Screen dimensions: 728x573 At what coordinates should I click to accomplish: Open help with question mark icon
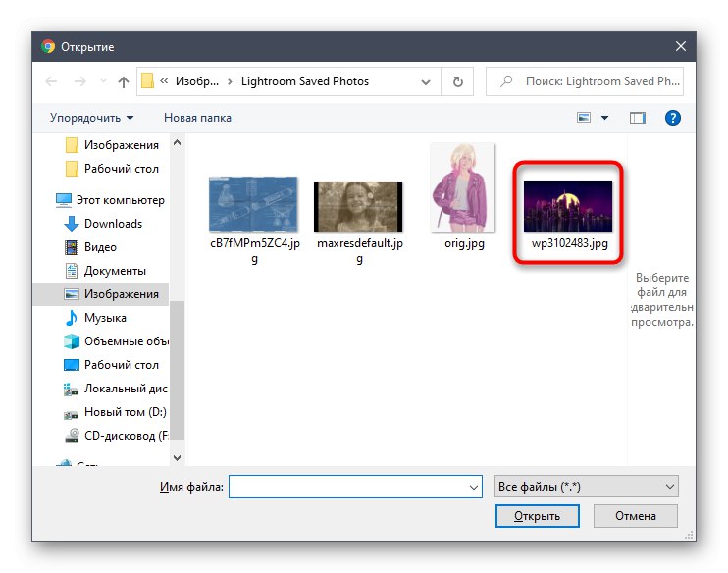point(672,118)
